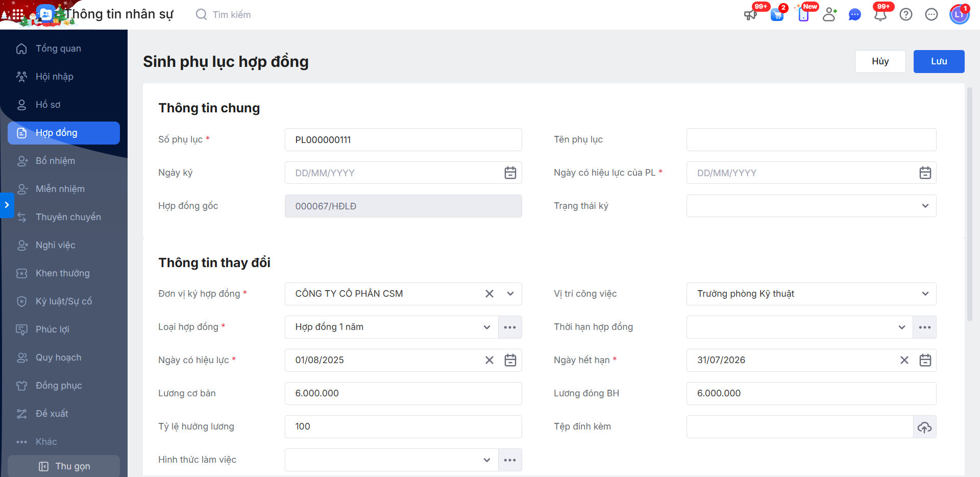Expand the left sidebar arrow tab
This screenshot has width=980, height=477.
[7, 205]
